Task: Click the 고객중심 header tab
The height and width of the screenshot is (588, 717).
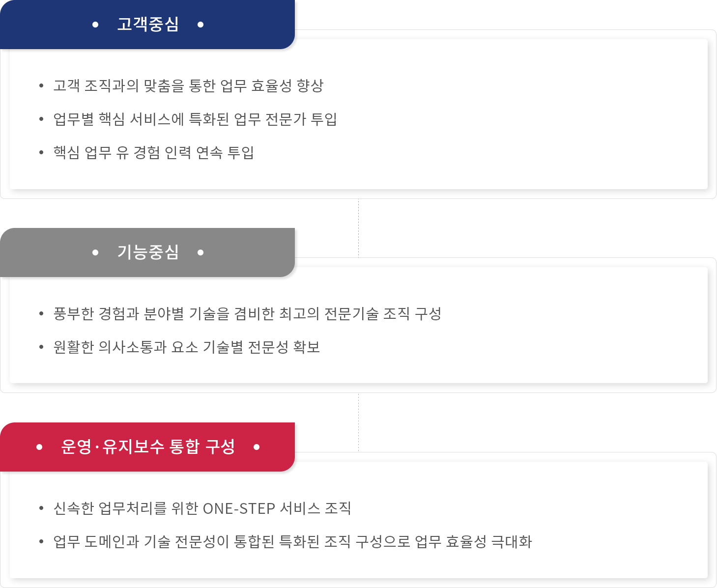Action: tap(147, 25)
